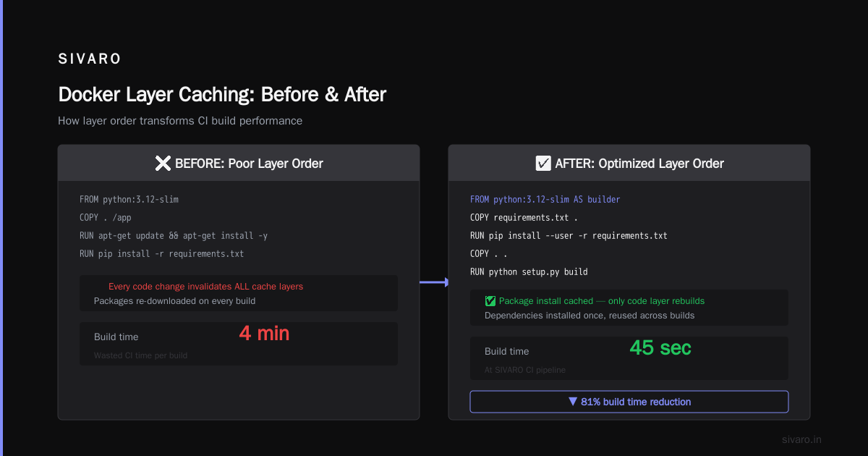Click the red cache invalidation warning text
Screen dimensions: 868x456
(205, 287)
